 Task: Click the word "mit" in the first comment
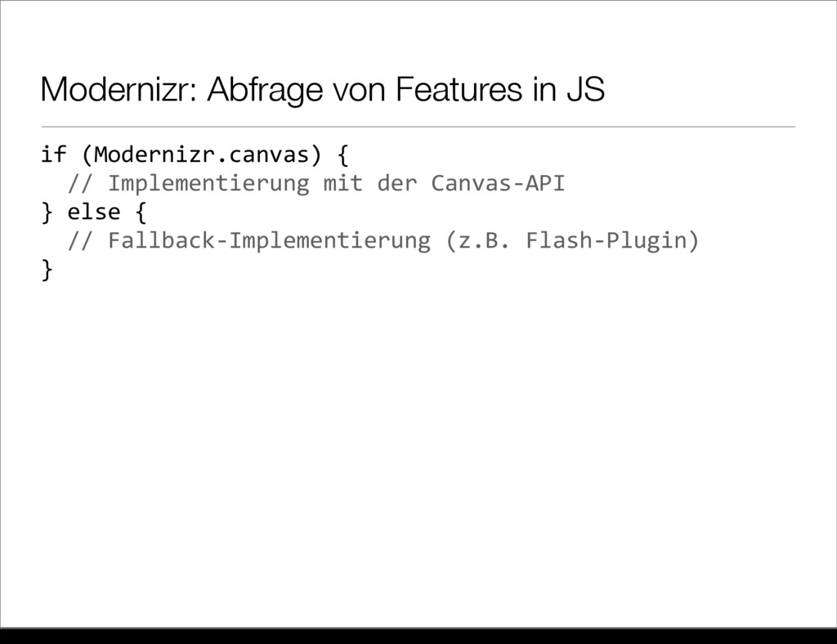[x=342, y=182]
